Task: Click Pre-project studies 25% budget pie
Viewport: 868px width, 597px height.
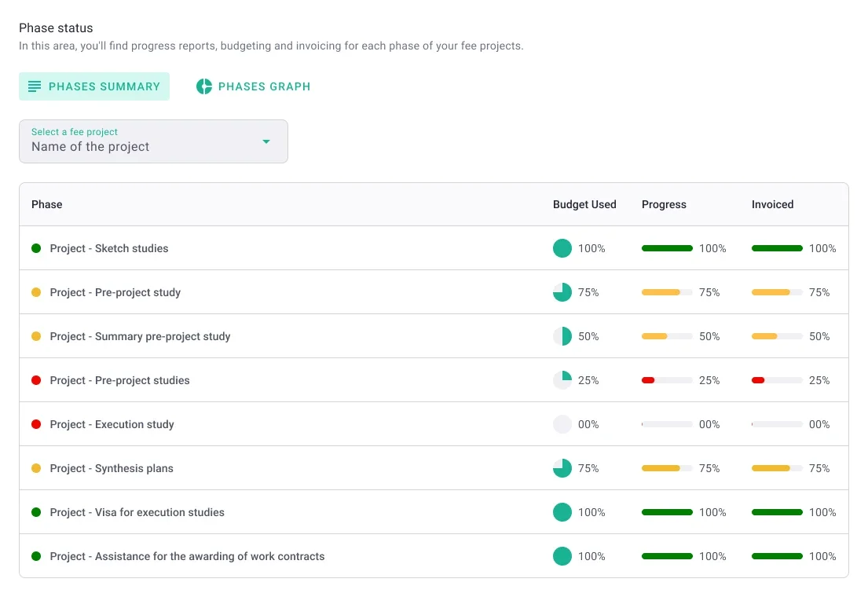Action: coord(562,380)
